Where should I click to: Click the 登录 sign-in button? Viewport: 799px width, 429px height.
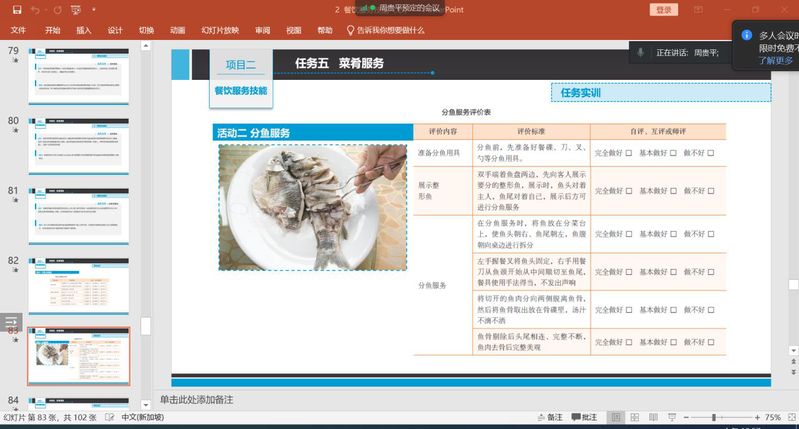663,10
